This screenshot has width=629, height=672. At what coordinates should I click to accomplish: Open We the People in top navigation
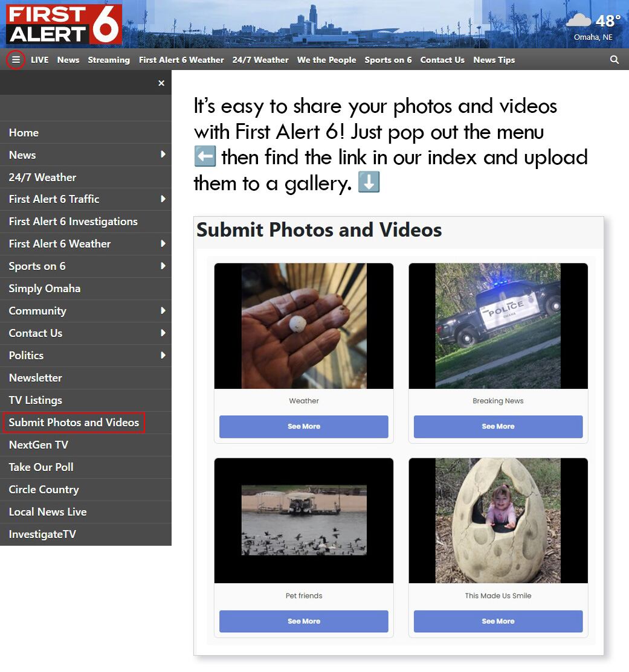tap(326, 60)
